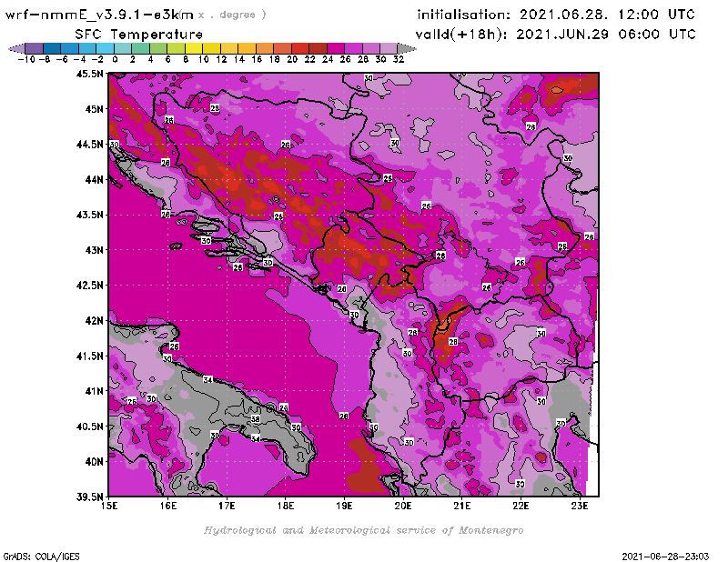The width and height of the screenshot is (728, 562).
Task: Click the '32' value in the color legend
Action: click(399, 60)
